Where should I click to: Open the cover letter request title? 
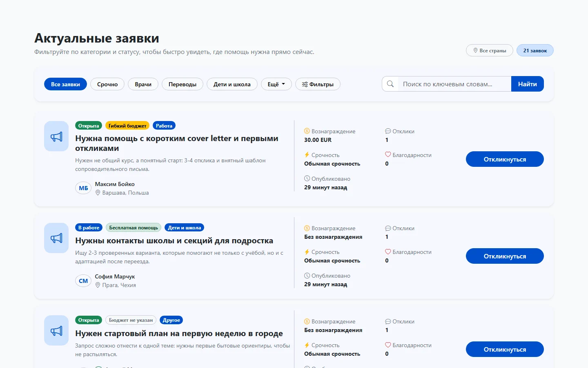click(x=177, y=143)
